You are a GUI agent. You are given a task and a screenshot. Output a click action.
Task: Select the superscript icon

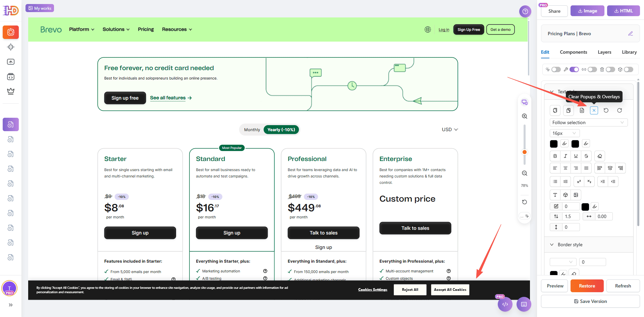[x=579, y=181]
